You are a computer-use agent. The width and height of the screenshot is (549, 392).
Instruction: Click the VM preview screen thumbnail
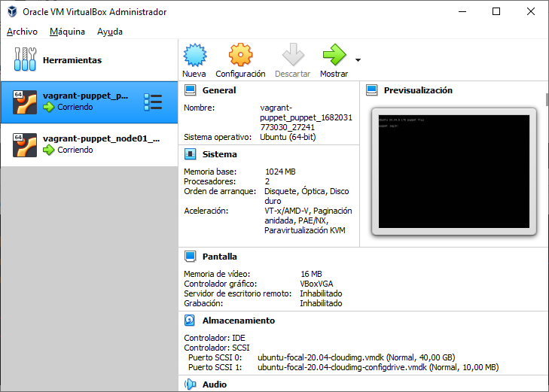click(x=454, y=172)
